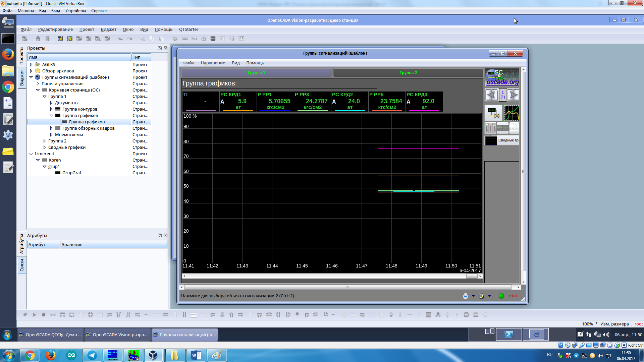Open the graph group view icon
This screenshot has height=362, width=644.
coord(512,113)
